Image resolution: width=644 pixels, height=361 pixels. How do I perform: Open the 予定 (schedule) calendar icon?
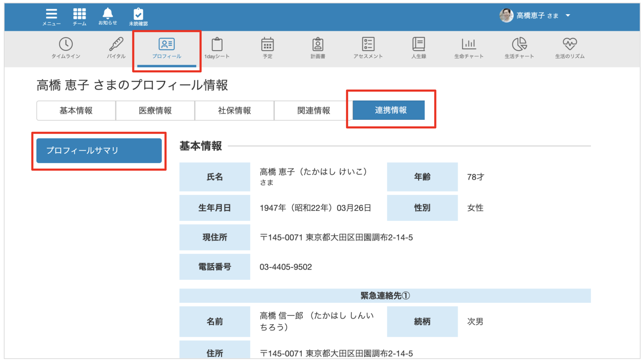coord(267,48)
